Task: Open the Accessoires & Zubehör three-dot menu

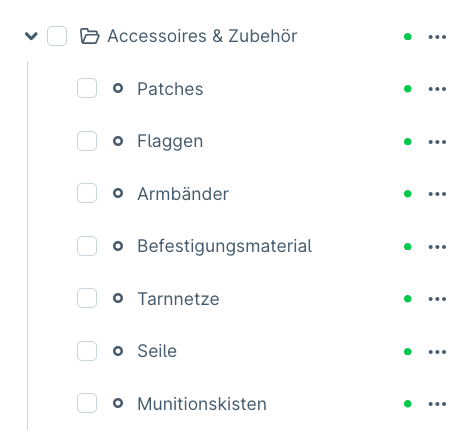Action: pyautogui.click(x=437, y=37)
